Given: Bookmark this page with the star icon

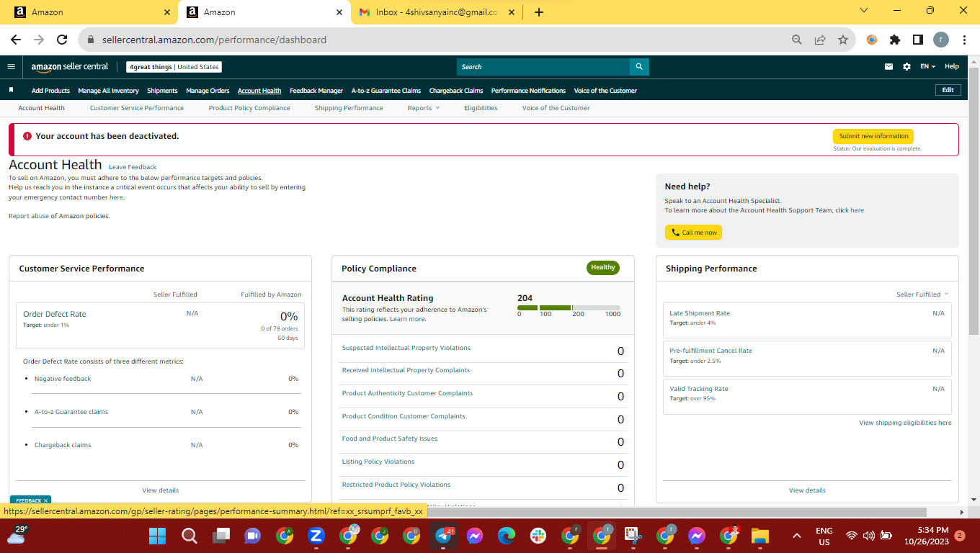Looking at the screenshot, I should click(x=842, y=40).
